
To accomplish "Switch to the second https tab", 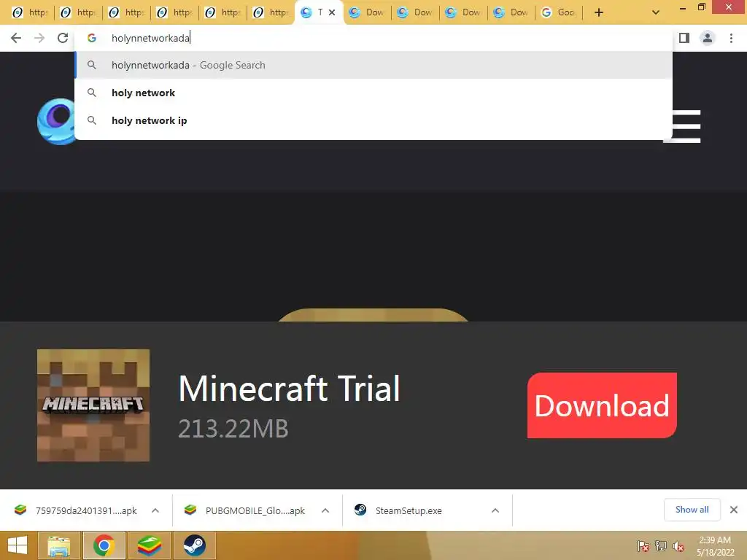I will pyautogui.click(x=78, y=12).
